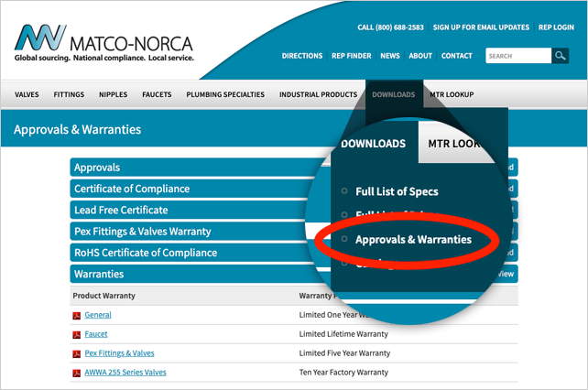Viewport: 588px width, 390px height.
Task: Click the Limited Lifetime Warranty text
Action: point(343,334)
